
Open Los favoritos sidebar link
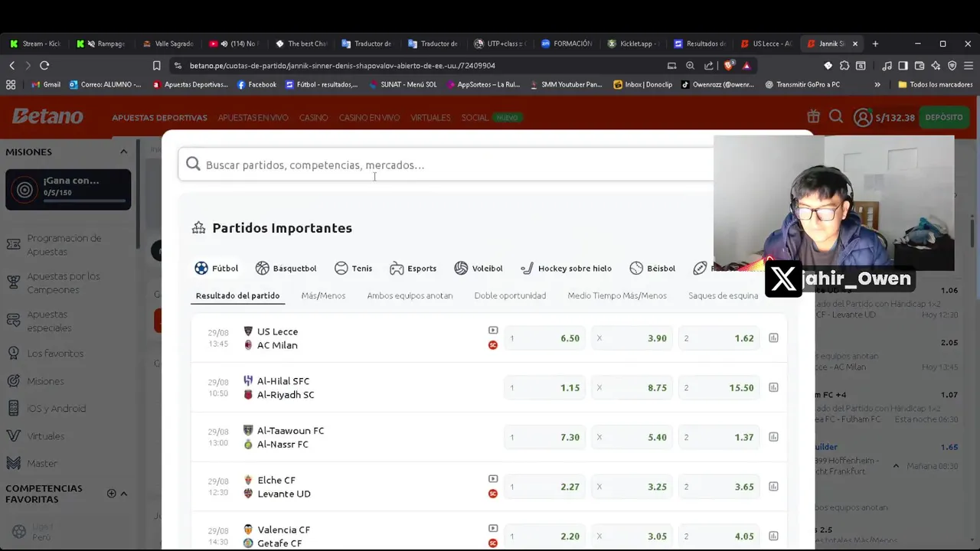click(x=55, y=354)
